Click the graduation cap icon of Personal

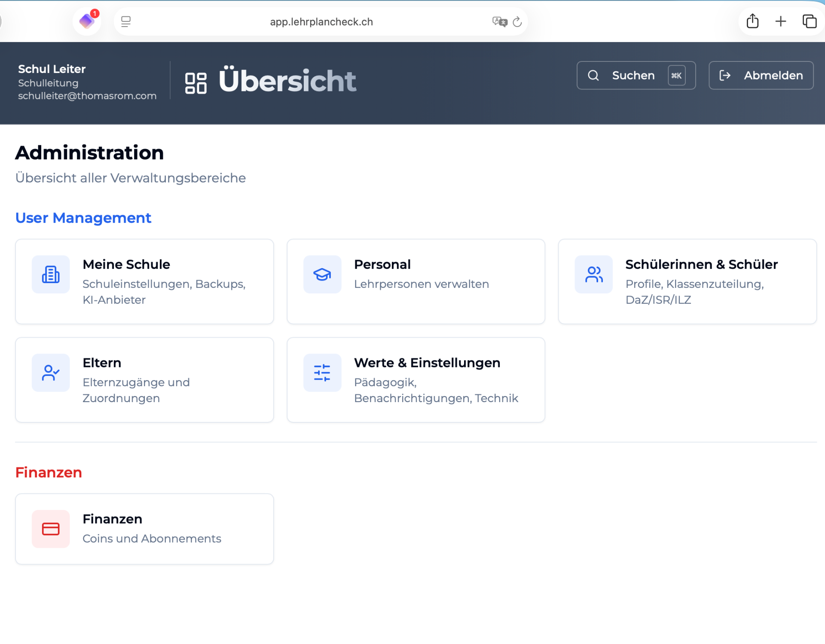(x=322, y=274)
